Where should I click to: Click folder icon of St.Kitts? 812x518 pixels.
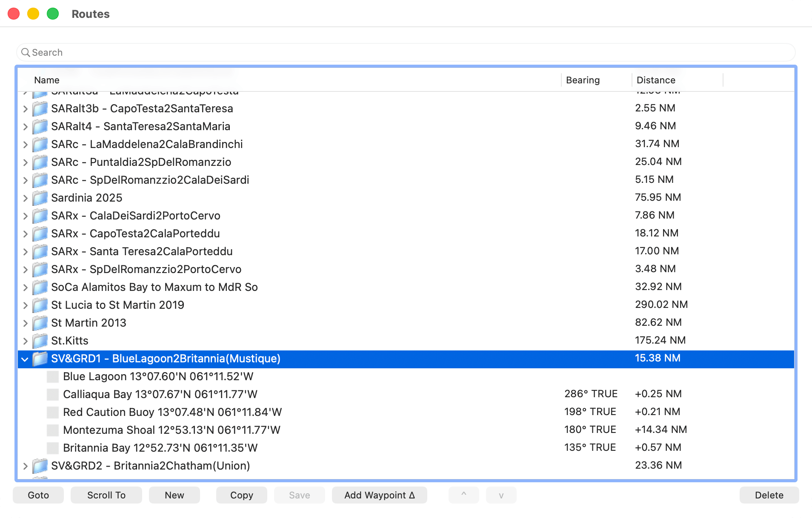click(x=40, y=341)
